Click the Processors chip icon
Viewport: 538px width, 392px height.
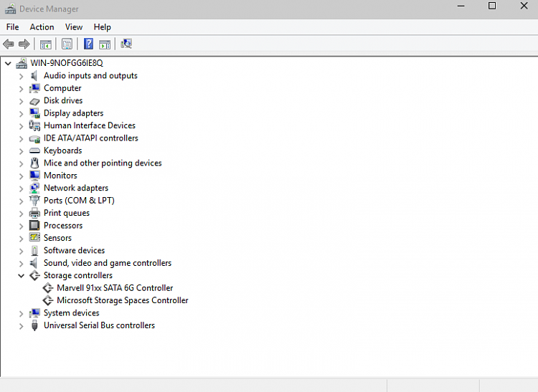coord(34,226)
